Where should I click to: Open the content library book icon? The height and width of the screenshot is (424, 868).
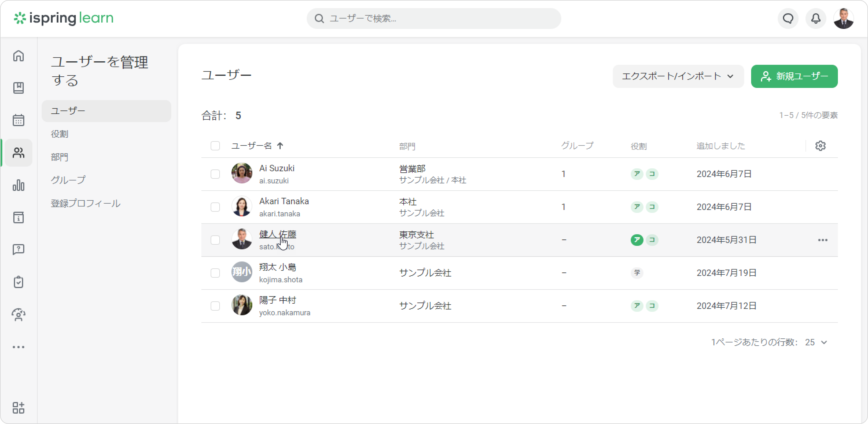coord(19,88)
